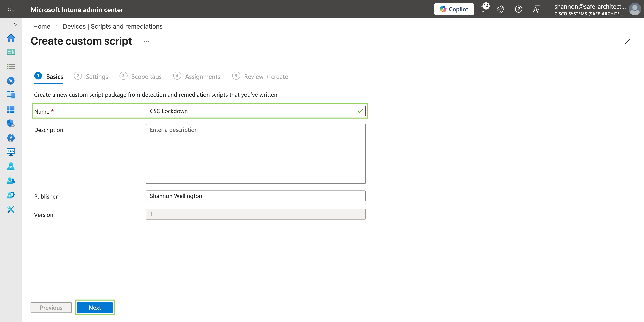The height and width of the screenshot is (322, 644).
Task: Switch to the Assignments step tab
Action: (197, 76)
